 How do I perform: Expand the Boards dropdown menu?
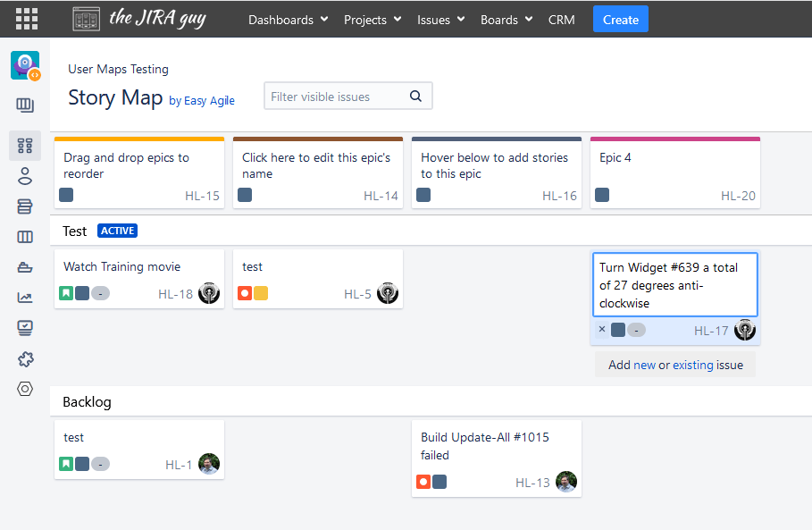506,20
